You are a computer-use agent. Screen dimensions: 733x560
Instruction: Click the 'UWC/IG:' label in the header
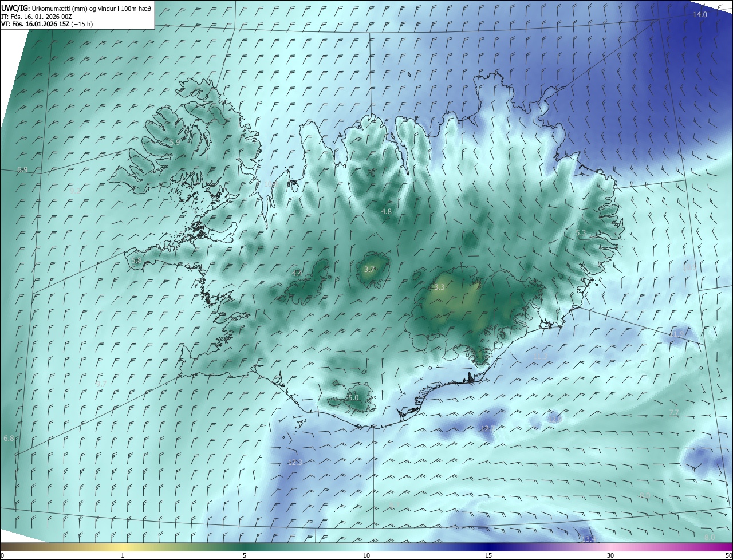16,8
